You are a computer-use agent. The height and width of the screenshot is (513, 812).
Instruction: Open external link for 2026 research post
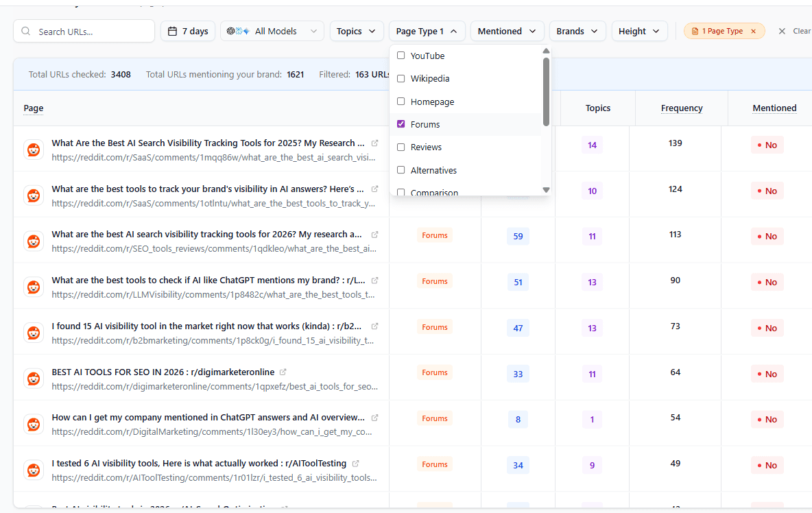[x=375, y=235]
